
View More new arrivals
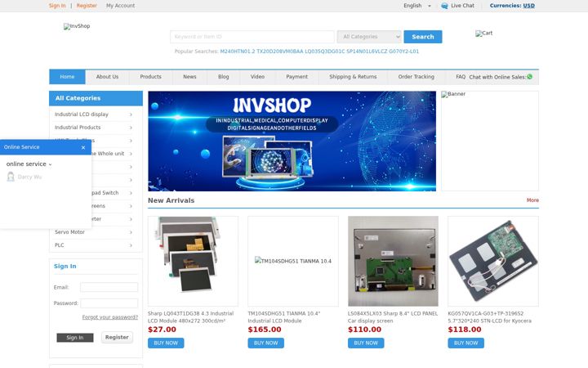[x=532, y=200]
